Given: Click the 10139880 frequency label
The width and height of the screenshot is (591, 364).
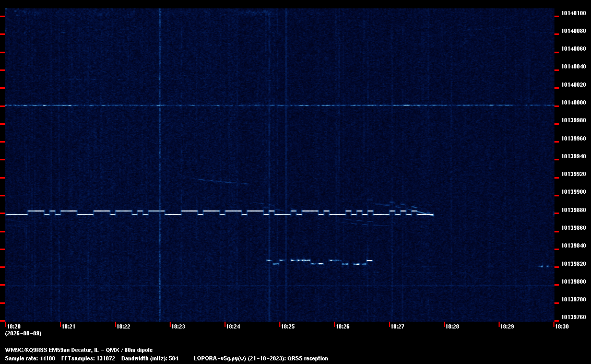Looking at the screenshot, I should point(573,210).
